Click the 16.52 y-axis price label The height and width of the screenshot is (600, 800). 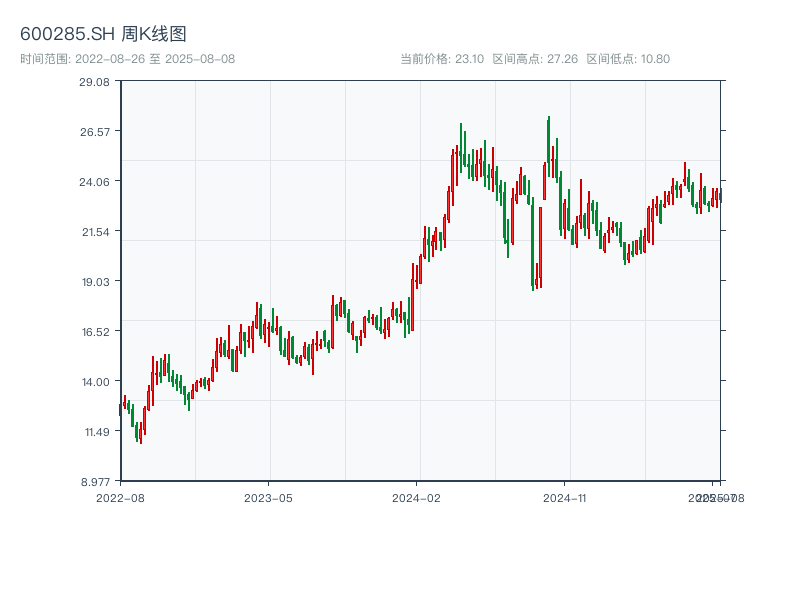point(94,332)
